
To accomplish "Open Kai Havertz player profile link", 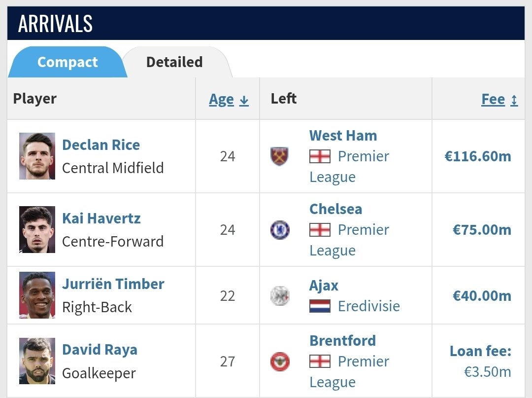I will tap(101, 218).
